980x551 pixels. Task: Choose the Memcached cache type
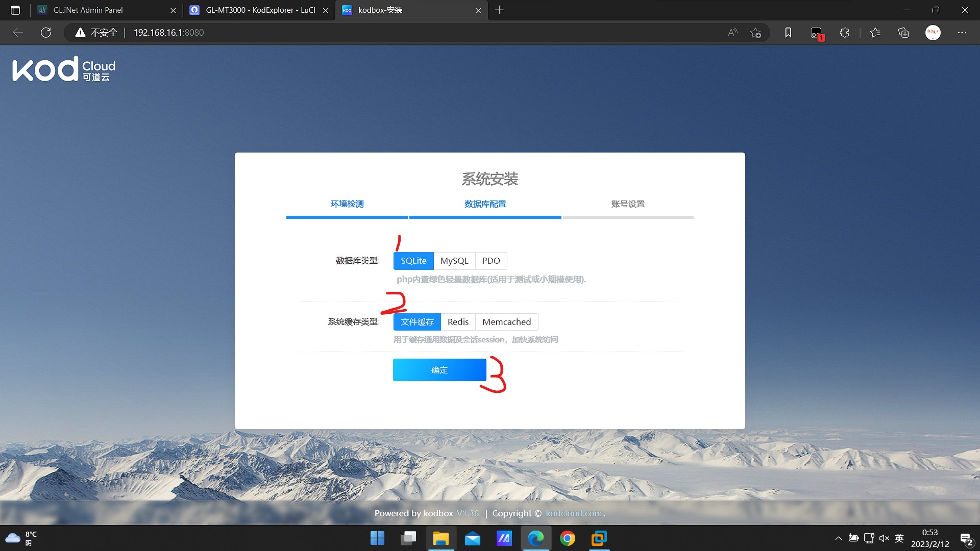(x=506, y=322)
